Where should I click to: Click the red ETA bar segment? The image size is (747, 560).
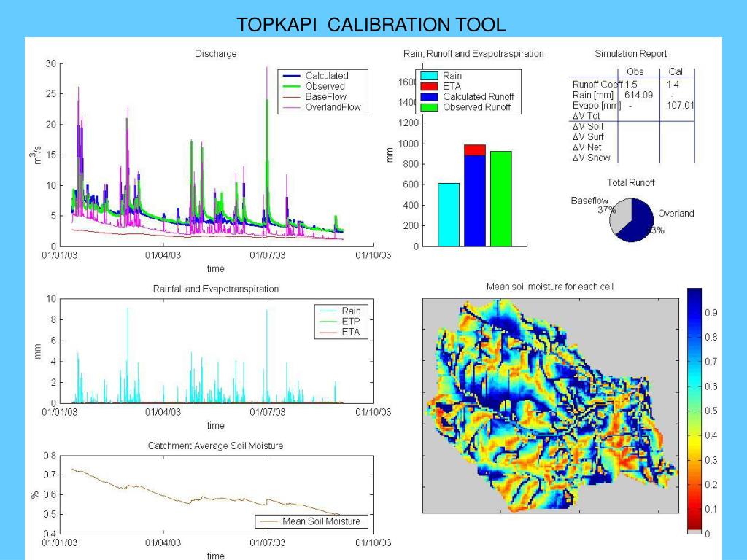pos(474,150)
